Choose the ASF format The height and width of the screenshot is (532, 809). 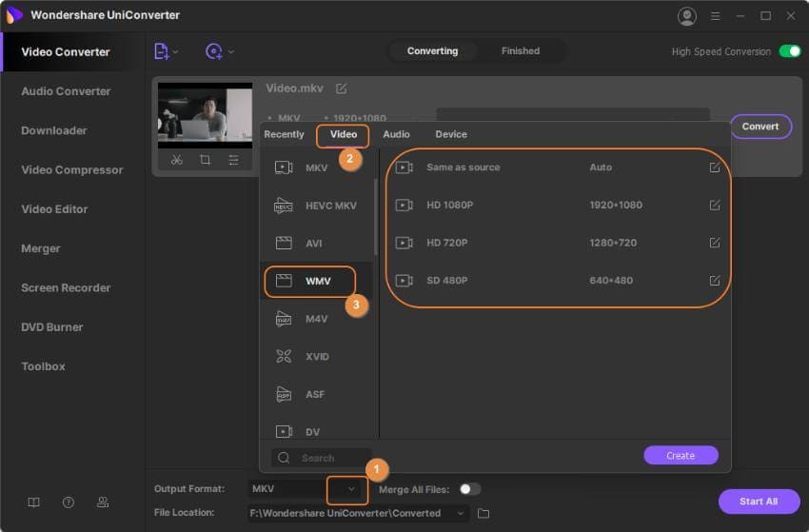316,394
